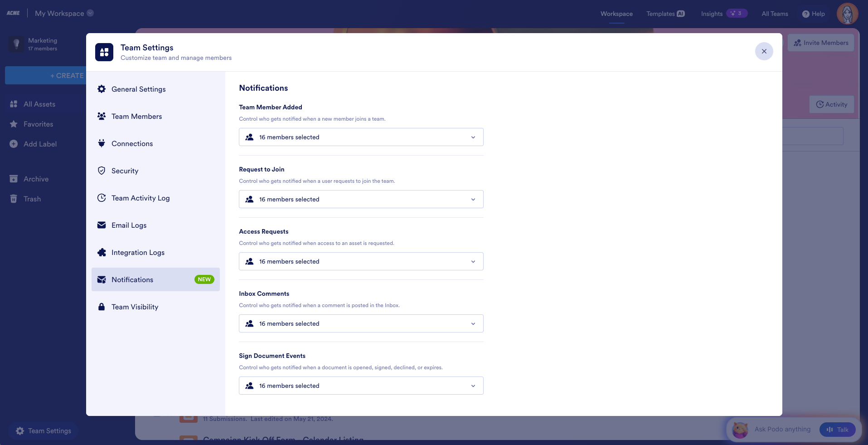Click the Team Visibility lock icon
Image resolution: width=868 pixels, height=445 pixels.
tap(102, 307)
